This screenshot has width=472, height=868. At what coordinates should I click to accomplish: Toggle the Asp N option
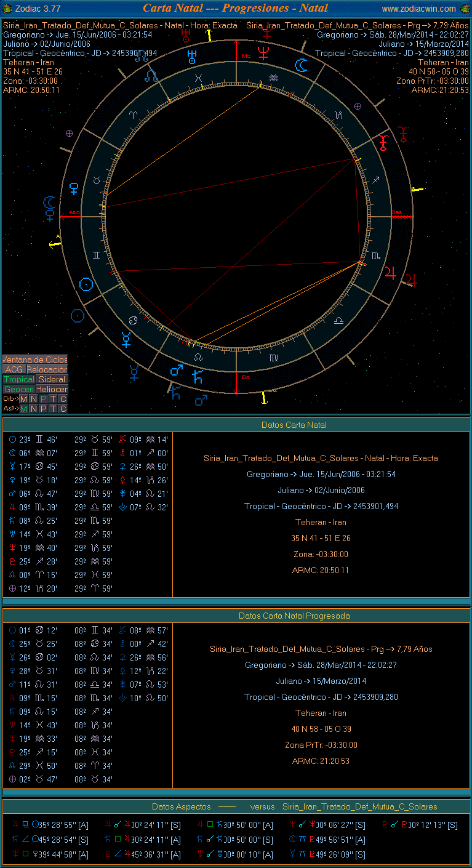coord(33,409)
